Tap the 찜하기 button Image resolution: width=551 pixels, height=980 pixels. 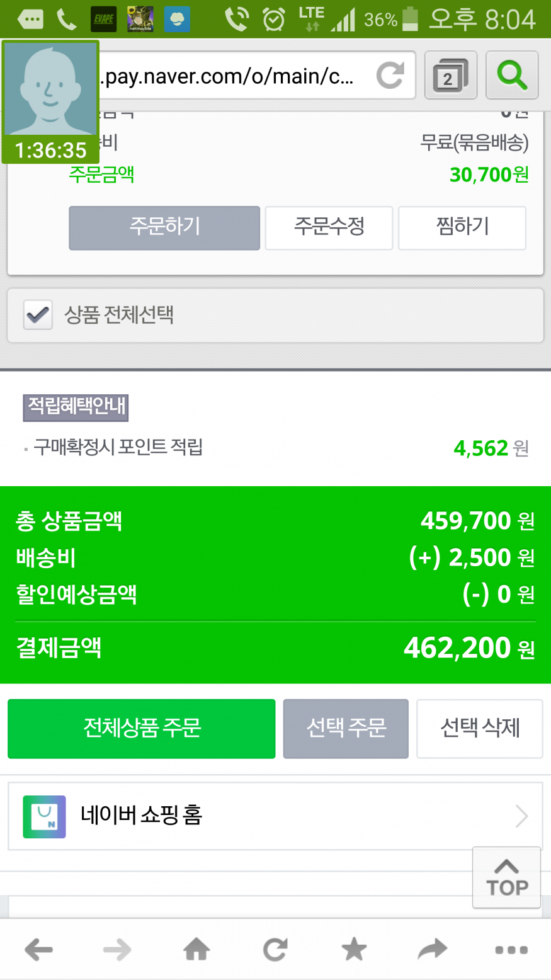(x=462, y=227)
